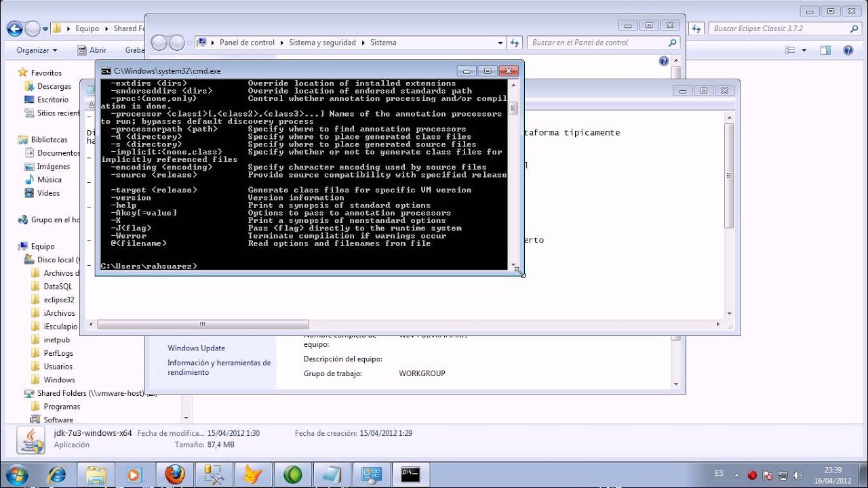The height and width of the screenshot is (488, 868).
Task: Select Descargas in navigation pane
Action: (54, 86)
